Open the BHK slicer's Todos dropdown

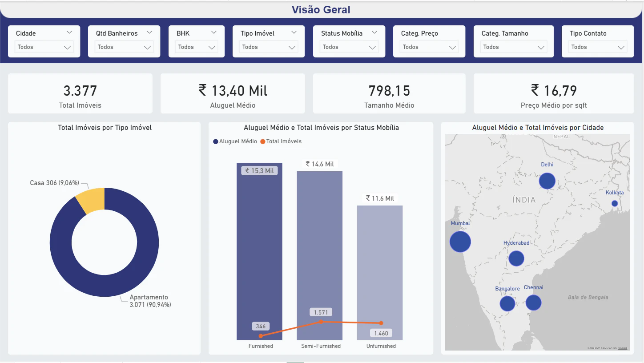point(197,47)
